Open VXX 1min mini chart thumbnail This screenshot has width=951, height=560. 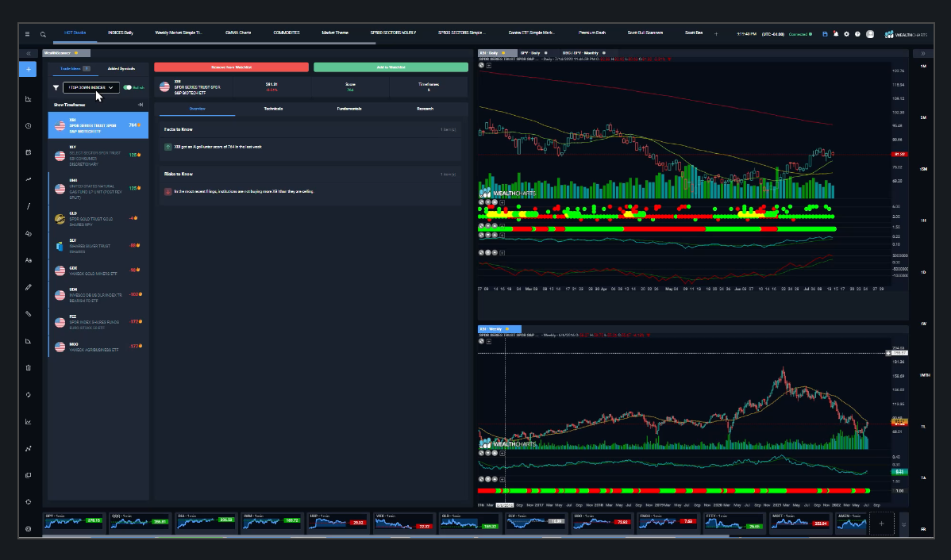[403, 521]
